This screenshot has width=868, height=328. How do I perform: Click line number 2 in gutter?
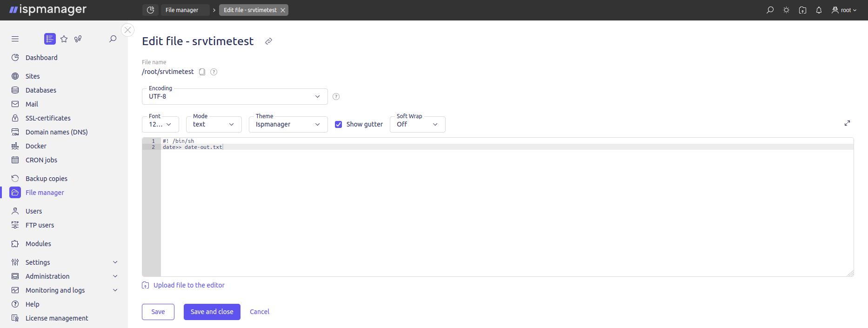pyautogui.click(x=153, y=147)
